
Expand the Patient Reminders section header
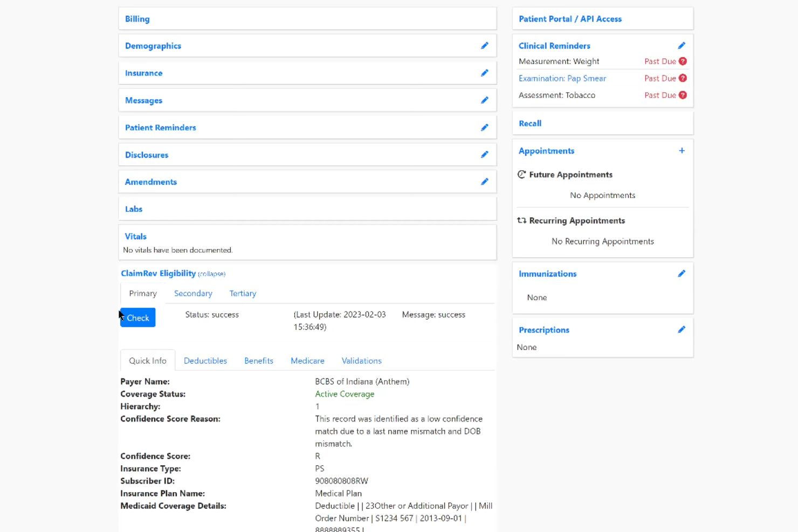pos(161,128)
